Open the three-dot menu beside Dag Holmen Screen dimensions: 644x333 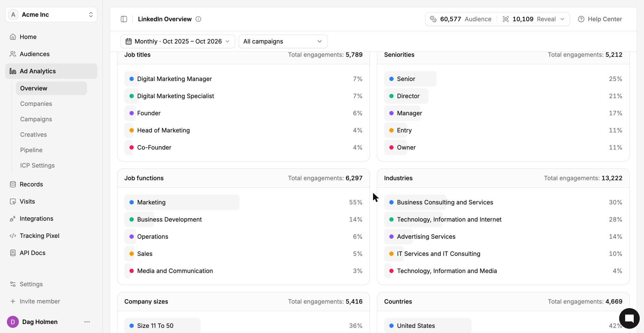pos(87,322)
